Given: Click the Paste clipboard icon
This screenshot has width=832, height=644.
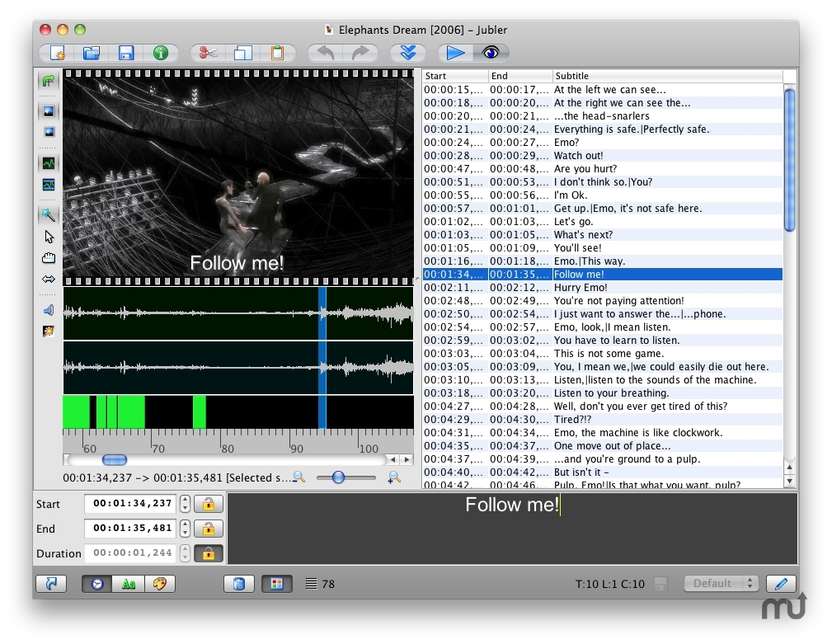Looking at the screenshot, I should tap(278, 53).
